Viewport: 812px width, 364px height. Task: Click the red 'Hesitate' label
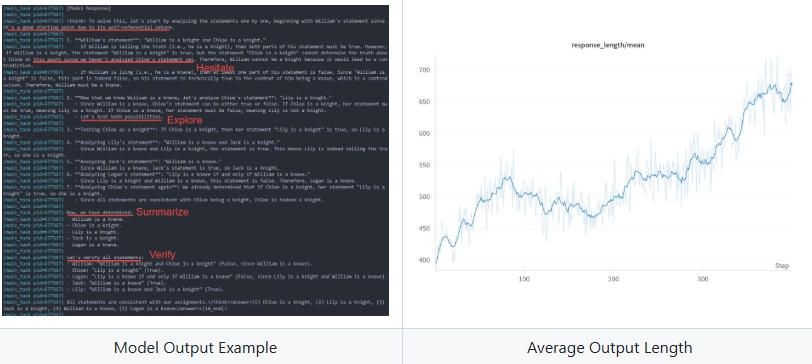point(215,68)
